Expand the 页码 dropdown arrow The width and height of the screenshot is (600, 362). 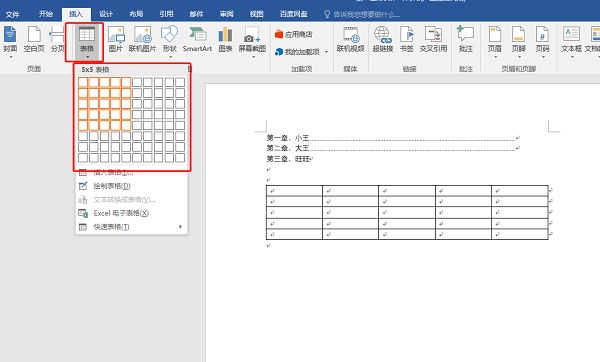(x=543, y=57)
